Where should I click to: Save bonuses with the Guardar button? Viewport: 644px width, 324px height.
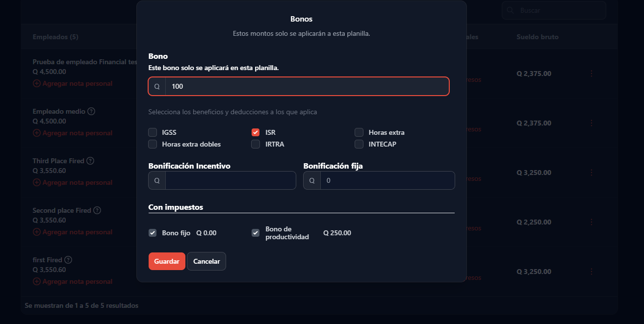tap(167, 261)
